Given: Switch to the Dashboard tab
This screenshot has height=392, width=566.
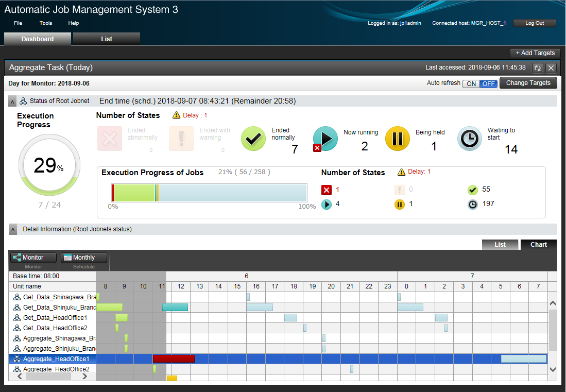Looking at the screenshot, I should [x=38, y=39].
